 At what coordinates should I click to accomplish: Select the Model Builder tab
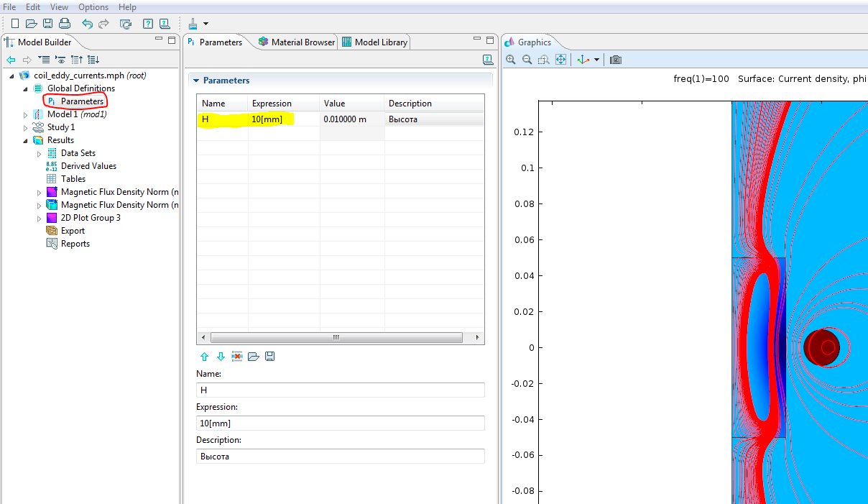(x=38, y=42)
